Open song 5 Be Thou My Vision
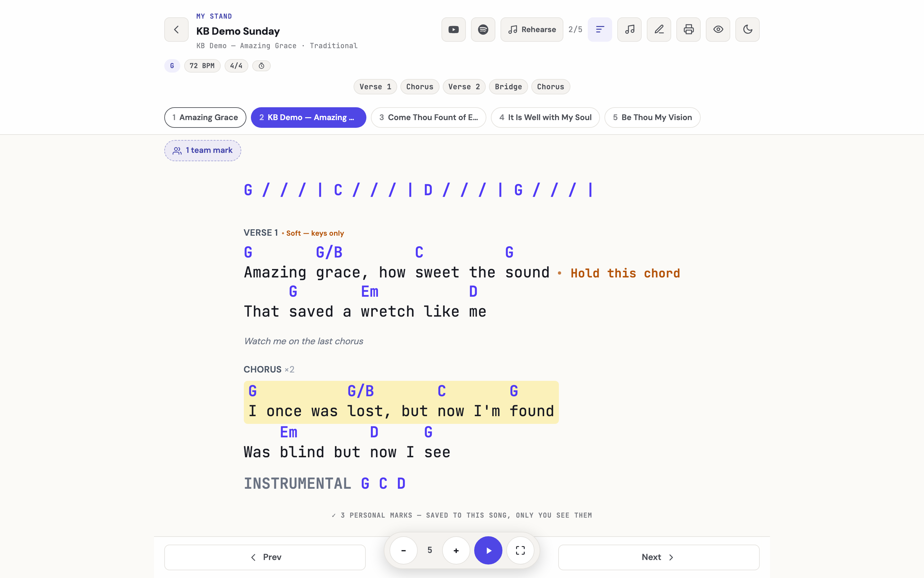This screenshot has height=578, width=924. 652,117
